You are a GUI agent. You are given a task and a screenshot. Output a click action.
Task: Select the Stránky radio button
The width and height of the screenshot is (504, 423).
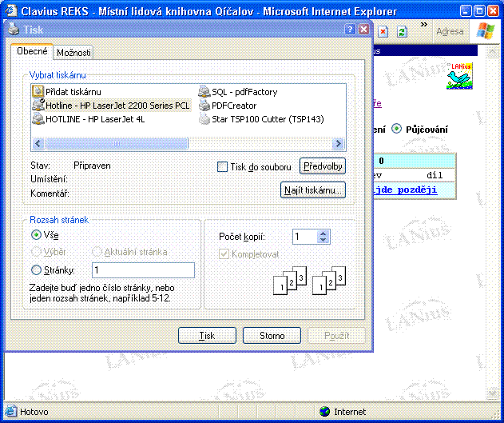pyautogui.click(x=36, y=270)
